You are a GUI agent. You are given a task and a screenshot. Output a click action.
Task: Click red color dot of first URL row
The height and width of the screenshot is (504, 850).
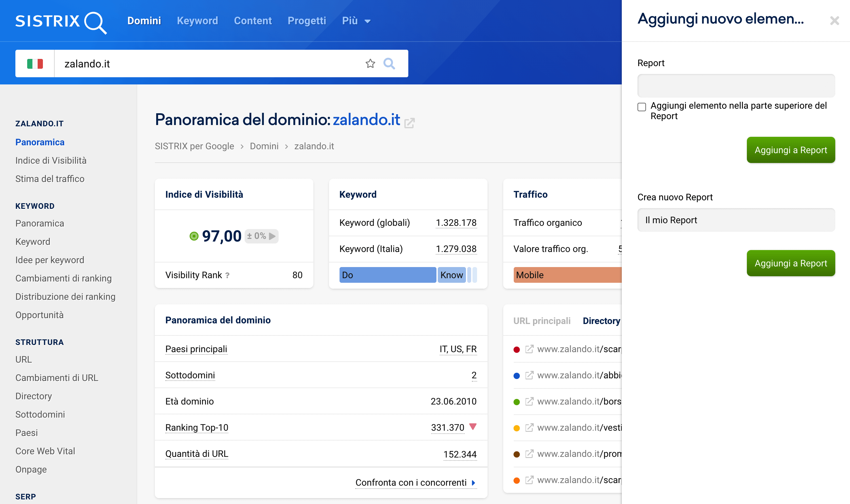click(517, 350)
